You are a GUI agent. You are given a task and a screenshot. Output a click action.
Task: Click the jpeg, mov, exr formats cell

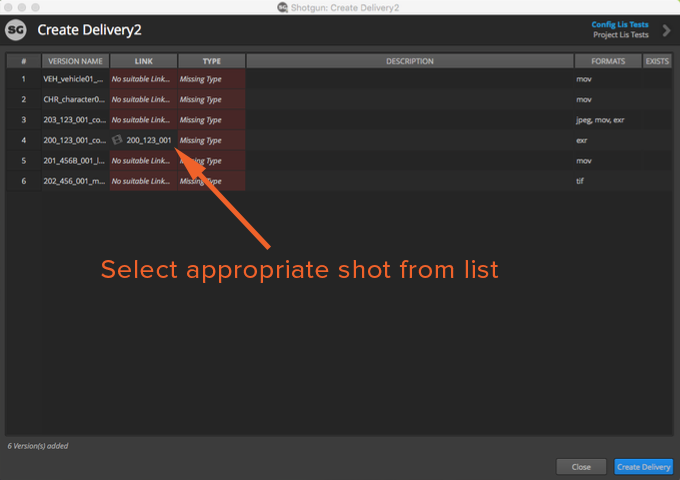pyautogui.click(x=608, y=120)
